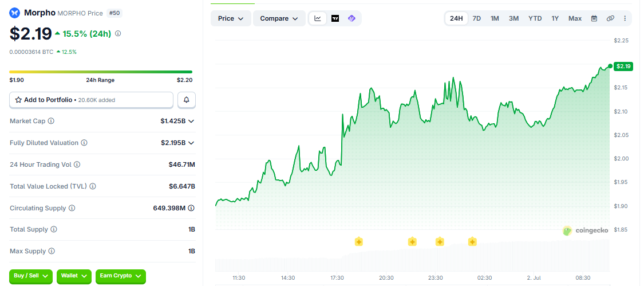Click the first yellow news marker near 17:30
Screen dimensions: 644x286
(358, 241)
